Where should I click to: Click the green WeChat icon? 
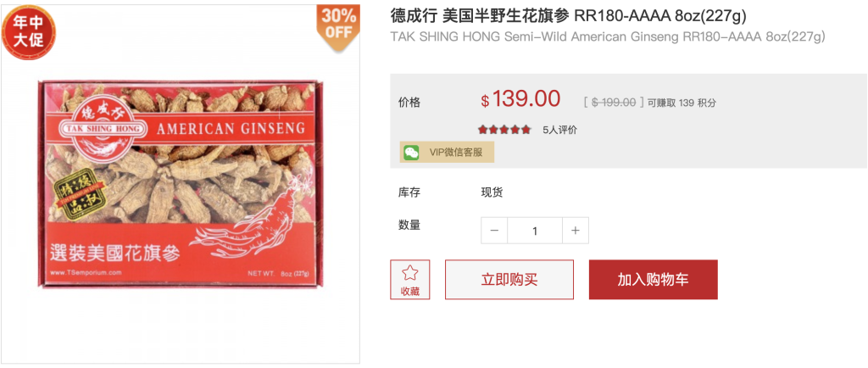click(411, 152)
